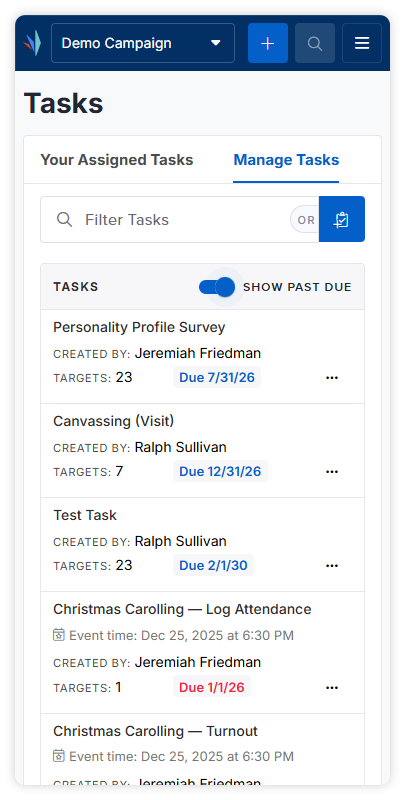Click Event time text on Log Attendance task
The height and width of the screenshot is (800, 405).
coord(182,635)
